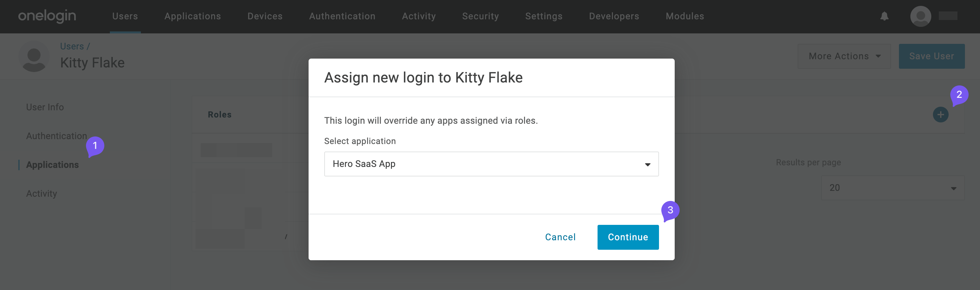Switch to the Activity sidebar section
The height and width of the screenshot is (290, 980).
tap(42, 193)
